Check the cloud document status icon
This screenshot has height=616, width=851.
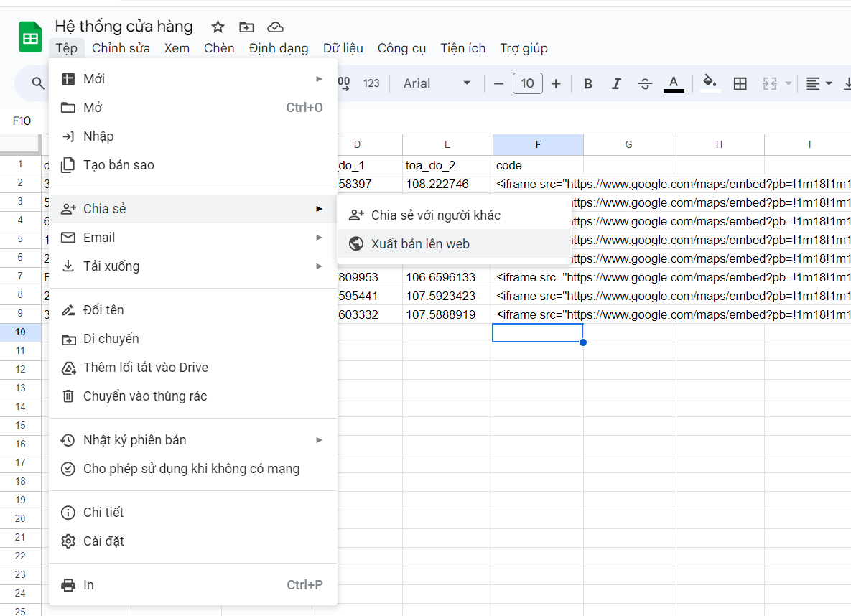pos(275,27)
